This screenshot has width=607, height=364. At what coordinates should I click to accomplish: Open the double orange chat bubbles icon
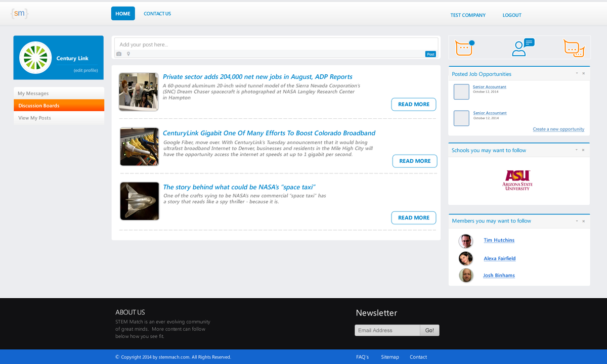[x=574, y=48]
